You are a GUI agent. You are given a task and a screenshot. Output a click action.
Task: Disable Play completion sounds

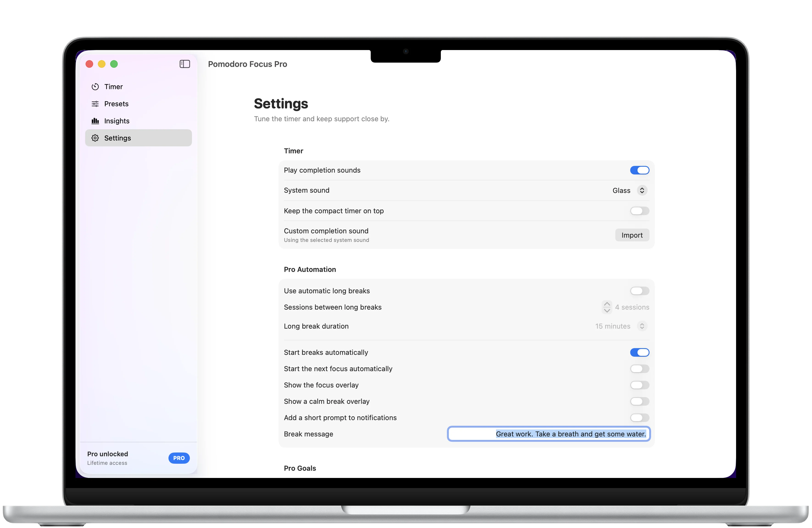point(639,170)
